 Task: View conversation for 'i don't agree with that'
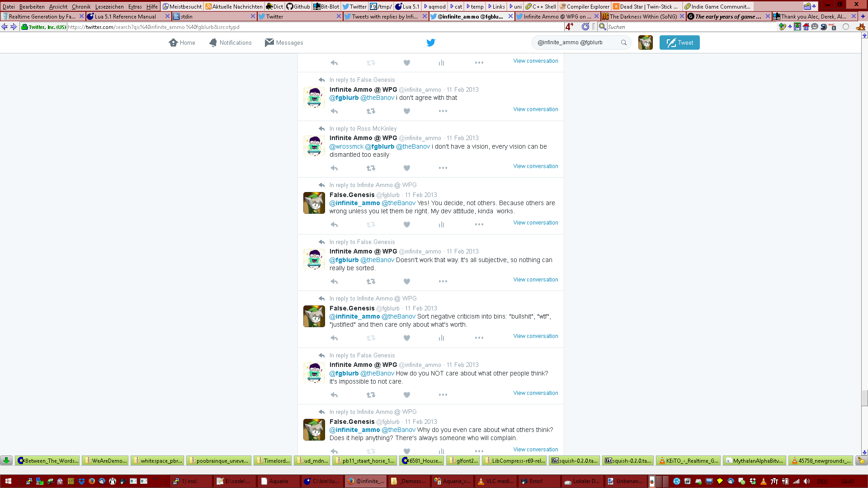click(x=535, y=109)
